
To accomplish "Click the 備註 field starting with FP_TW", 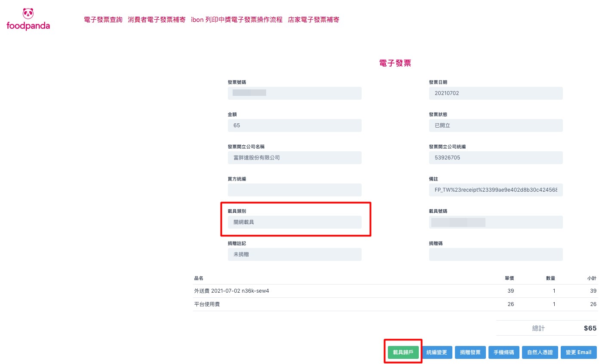I will [x=496, y=190].
